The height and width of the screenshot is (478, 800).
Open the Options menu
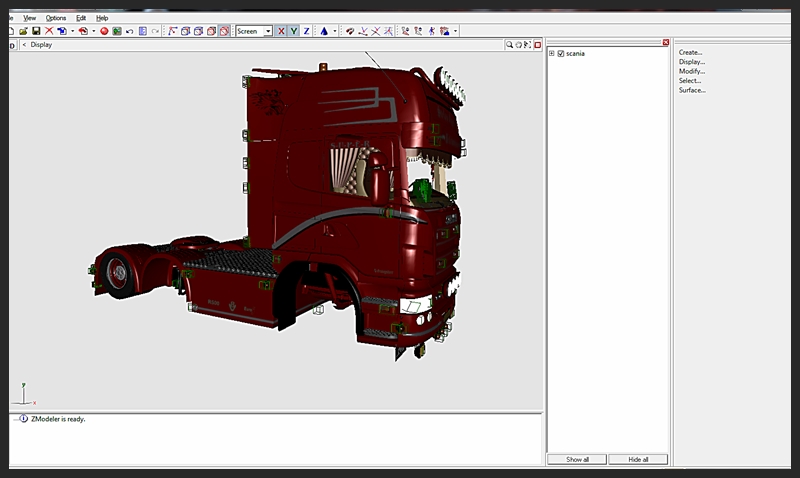[x=56, y=18]
